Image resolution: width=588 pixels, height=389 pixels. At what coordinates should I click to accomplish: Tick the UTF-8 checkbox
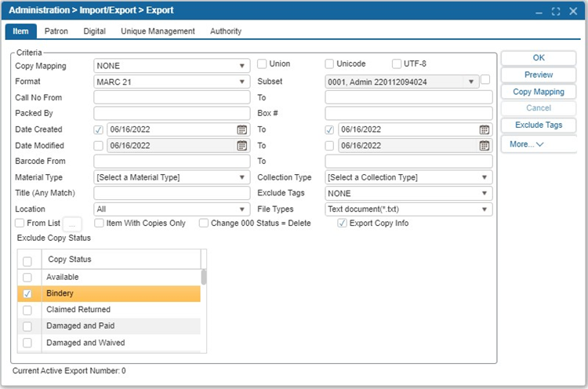(x=397, y=64)
